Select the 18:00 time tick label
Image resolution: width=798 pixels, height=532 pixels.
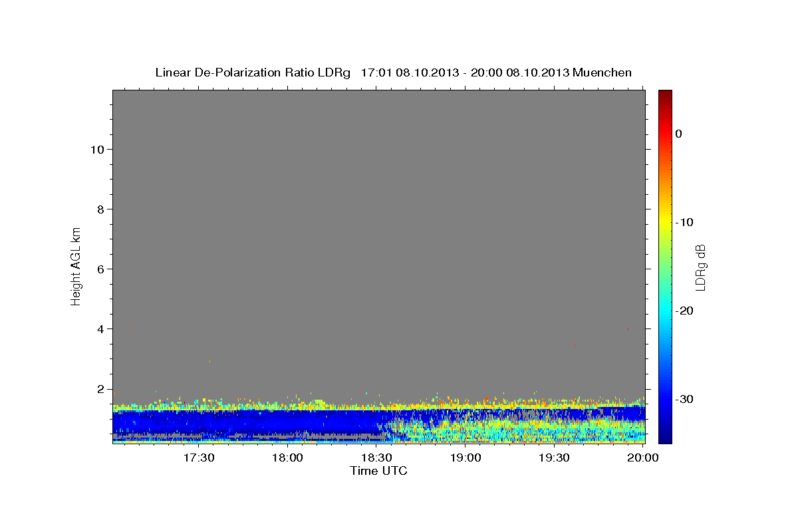tap(288, 458)
